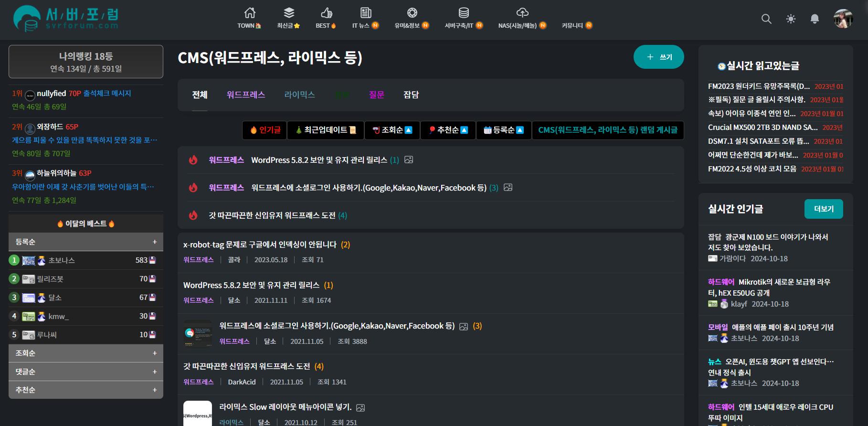The width and height of the screenshot is (868, 426).
Task: Click the 더보기 button in 실시간 인기글
Action: tap(823, 209)
